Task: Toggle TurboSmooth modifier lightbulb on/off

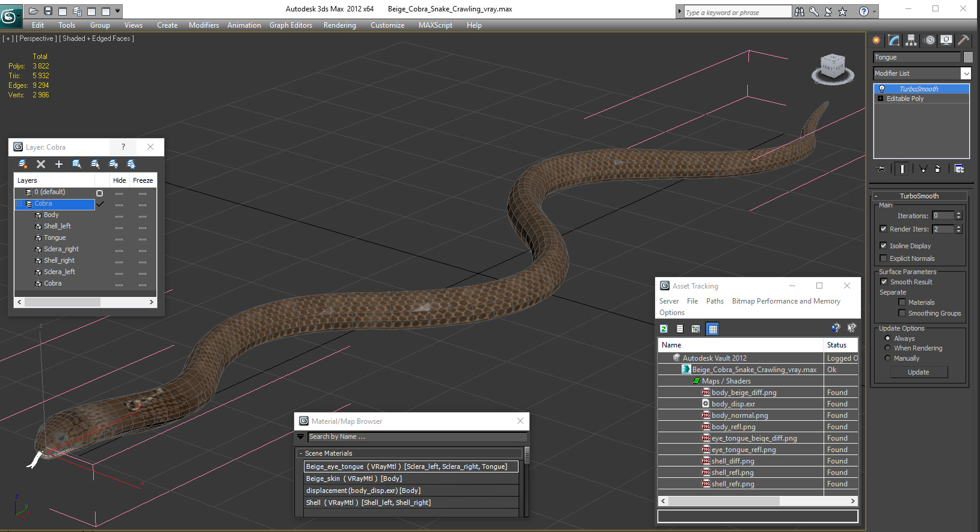Action: pos(882,89)
